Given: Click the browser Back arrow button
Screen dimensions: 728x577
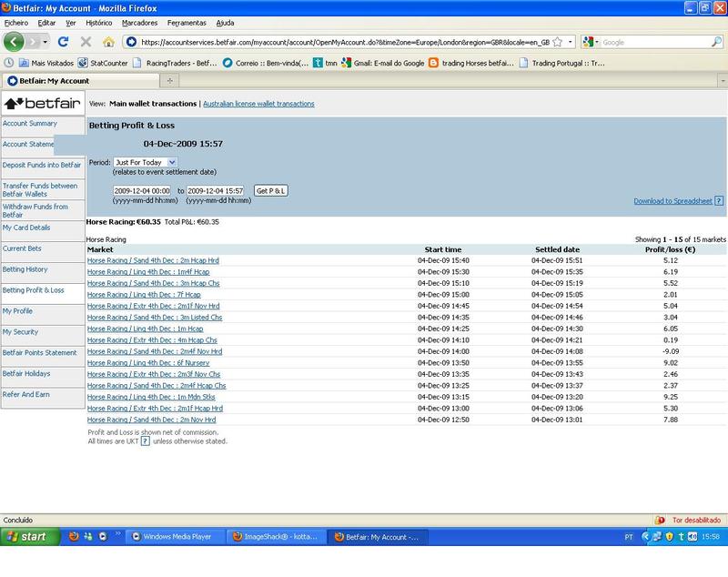Looking at the screenshot, I should [x=14, y=42].
